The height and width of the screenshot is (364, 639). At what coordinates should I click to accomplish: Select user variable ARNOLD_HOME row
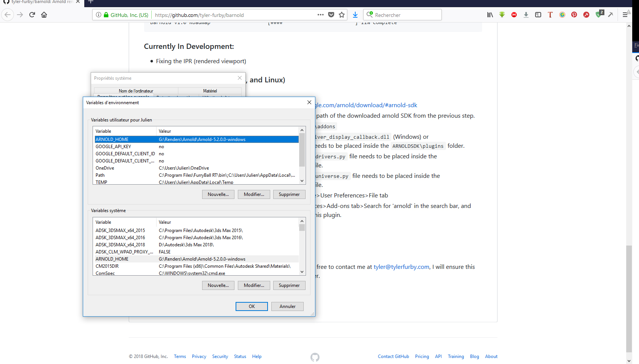point(196,140)
